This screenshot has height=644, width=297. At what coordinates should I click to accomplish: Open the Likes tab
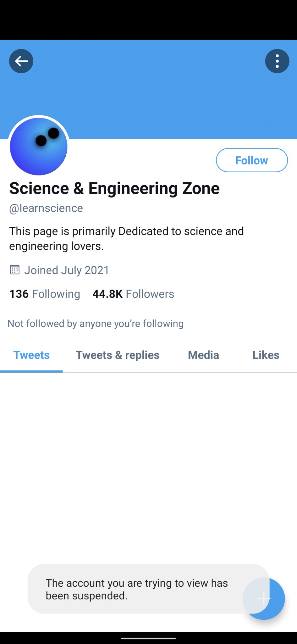tap(266, 355)
